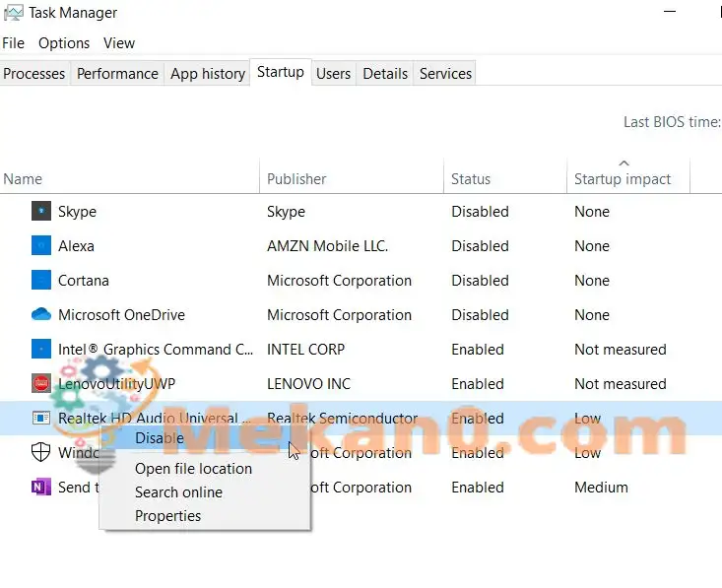Switch to the Services tab
Image resolution: width=722 pixels, height=588 pixels.
445,73
